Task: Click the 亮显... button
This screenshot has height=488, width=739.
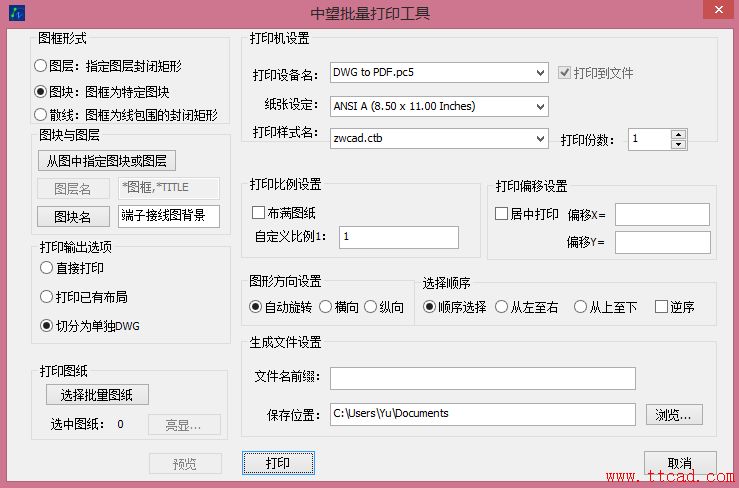Action: [x=184, y=425]
